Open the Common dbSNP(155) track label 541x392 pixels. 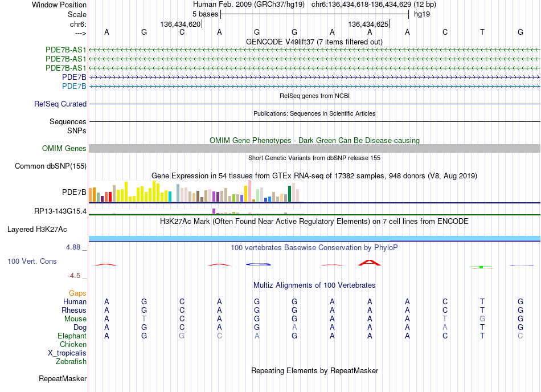pyautogui.click(x=50, y=166)
